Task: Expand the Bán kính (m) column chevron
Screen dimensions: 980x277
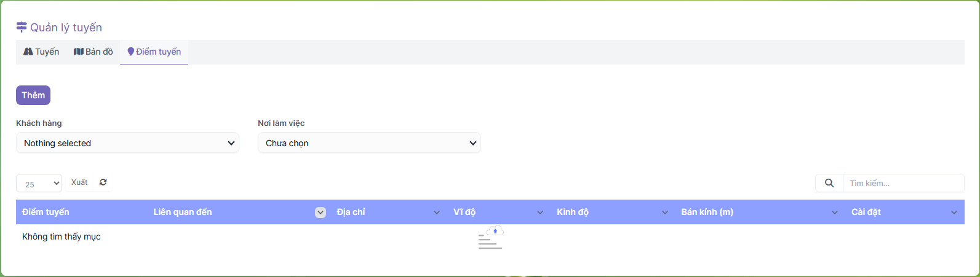Action: (835, 213)
